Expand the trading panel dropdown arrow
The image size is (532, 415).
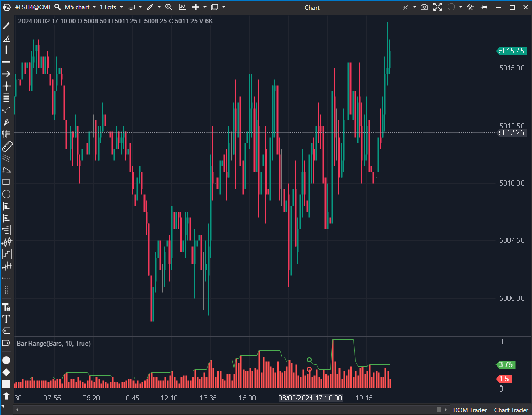(x=140, y=7)
